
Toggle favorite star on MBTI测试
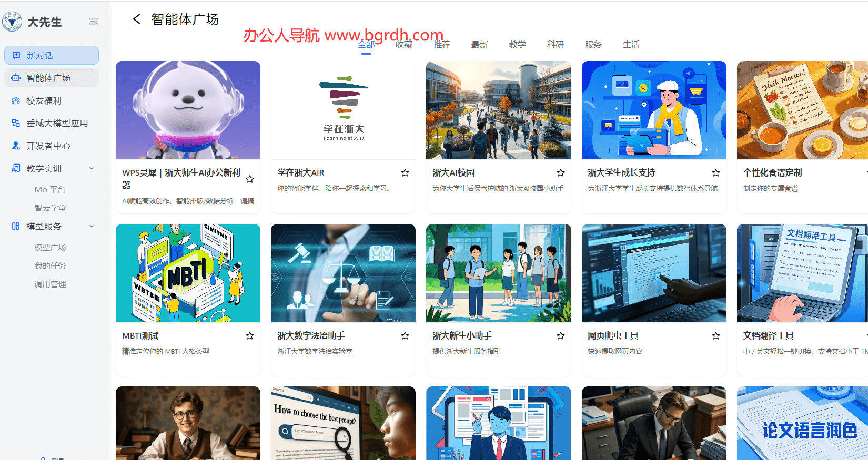pos(250,336)
